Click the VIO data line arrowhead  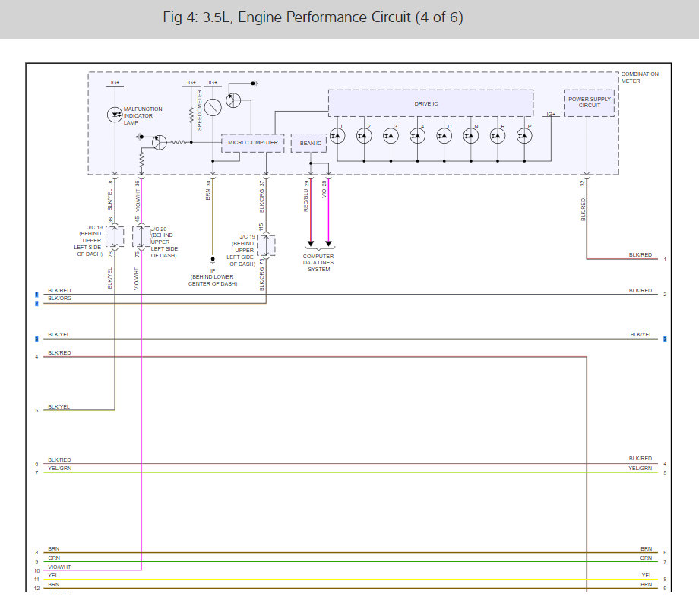pos(328,244)
